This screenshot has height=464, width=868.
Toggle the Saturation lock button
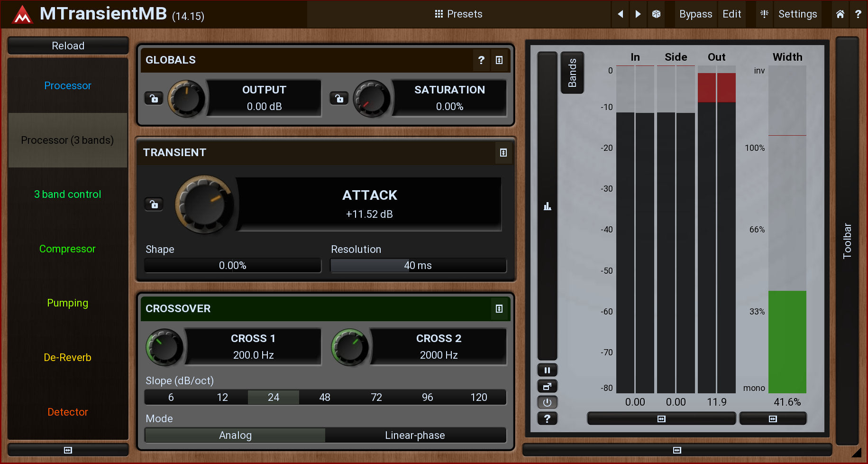(339, 98)
